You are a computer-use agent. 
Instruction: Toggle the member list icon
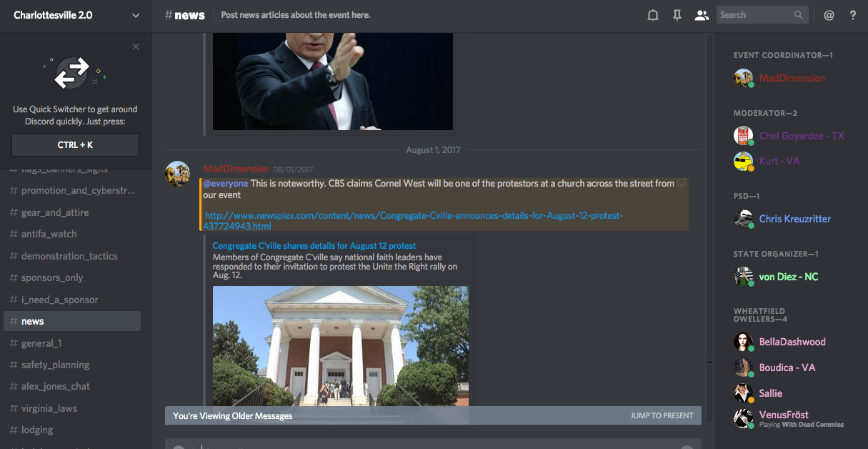point(702,15)
